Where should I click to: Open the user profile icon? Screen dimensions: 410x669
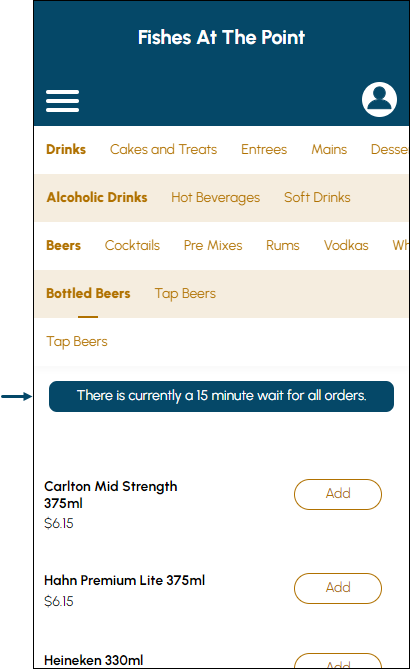(379, 99)
